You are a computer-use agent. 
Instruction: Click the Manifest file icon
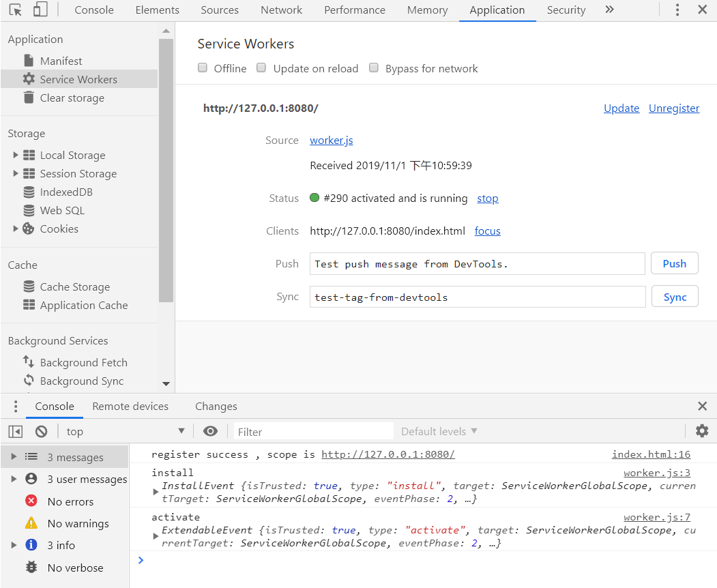pos(29,61)
